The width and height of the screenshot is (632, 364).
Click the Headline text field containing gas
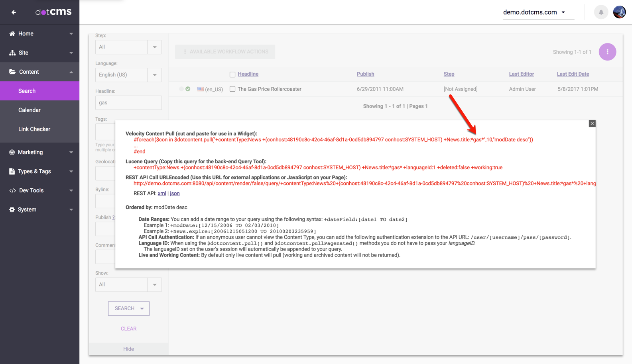click(x=128, y=103)
